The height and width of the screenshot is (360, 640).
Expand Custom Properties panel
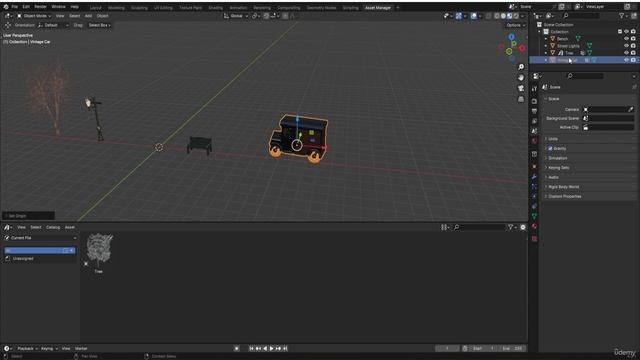(x=564, y=196)
